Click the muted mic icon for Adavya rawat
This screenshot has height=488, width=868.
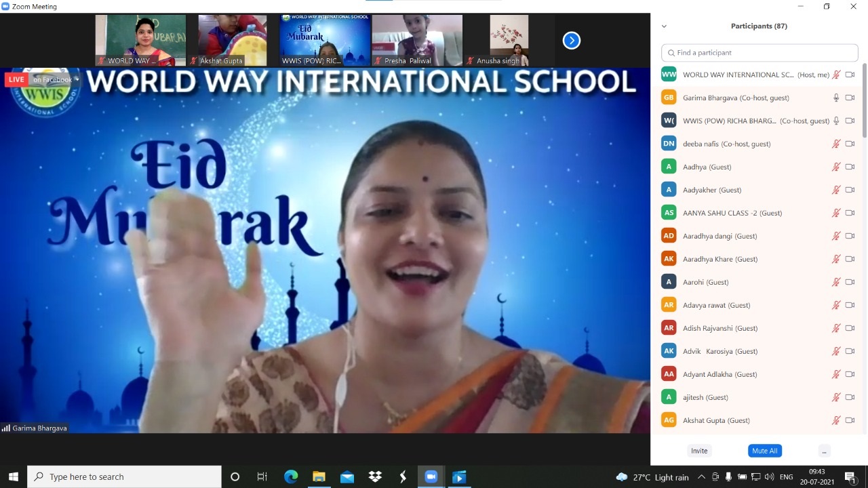pos(836,305)
